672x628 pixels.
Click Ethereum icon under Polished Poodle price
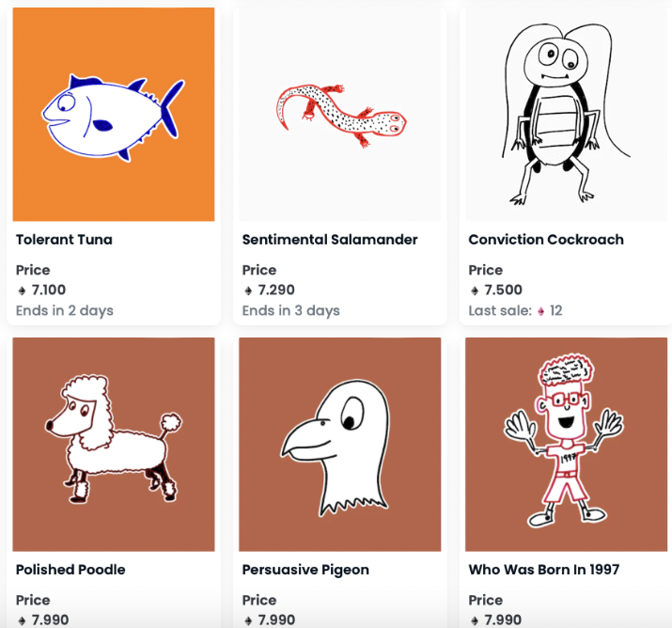tap(22, 620)
